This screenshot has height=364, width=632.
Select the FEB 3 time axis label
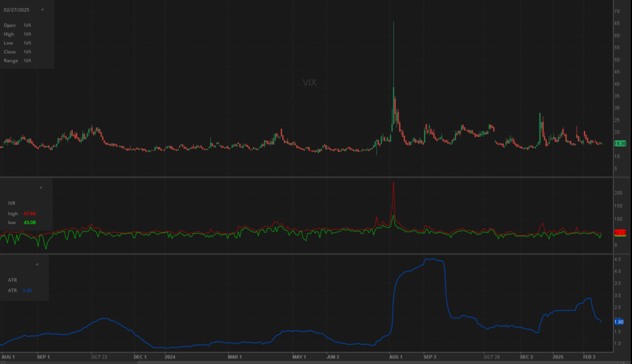coord(591,357)
